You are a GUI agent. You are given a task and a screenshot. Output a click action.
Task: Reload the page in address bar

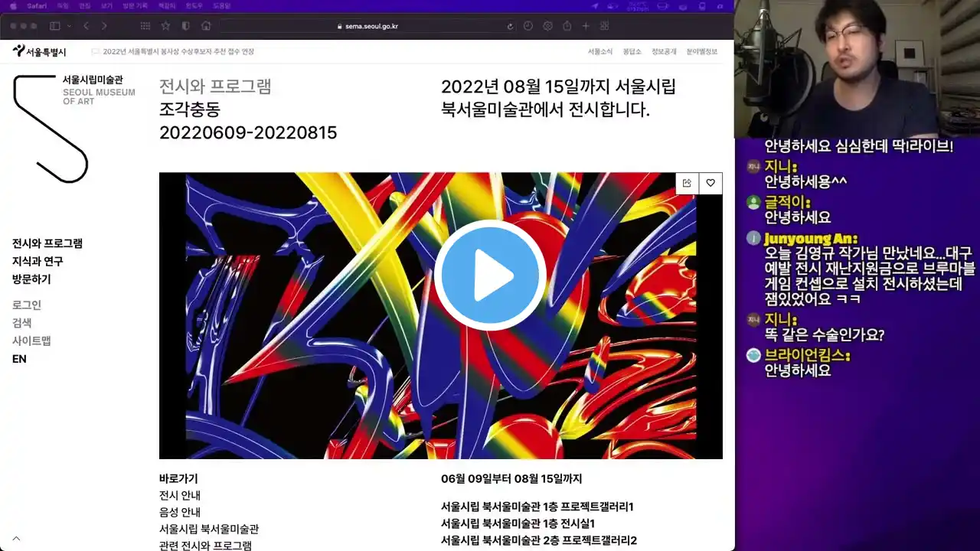pos(510,26)
